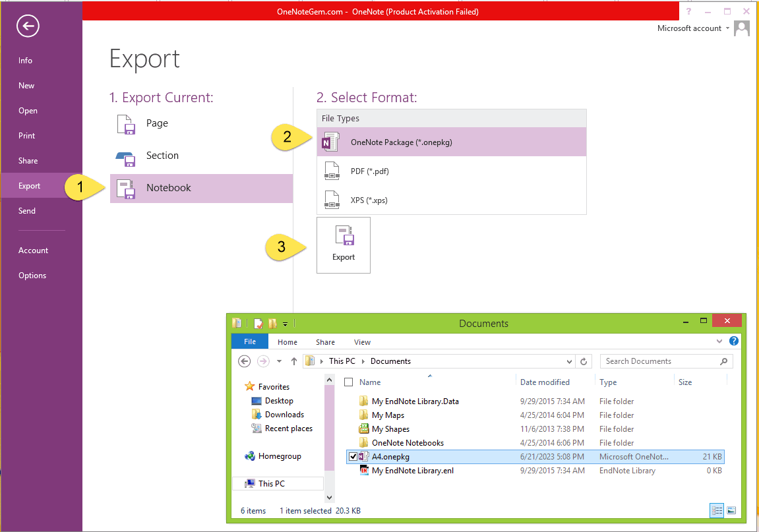This screenshot has height=532, width=759.
Task: Expand the Explorer ribbon chevron
Action: click(x=719, y=341)
